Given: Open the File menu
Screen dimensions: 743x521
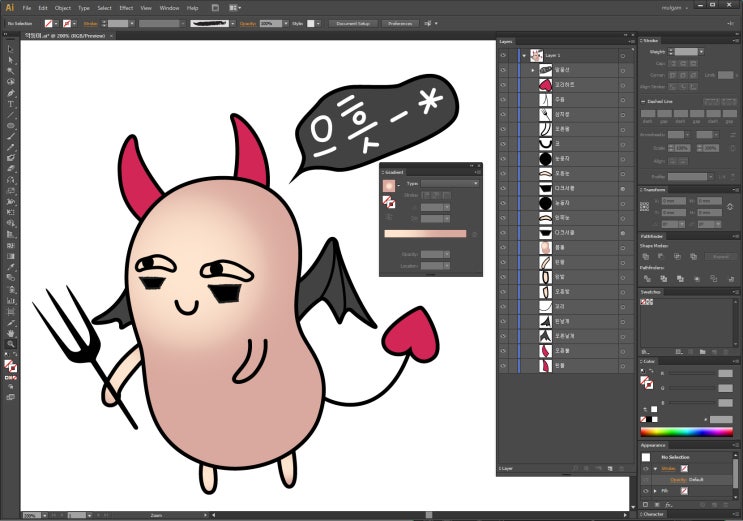Looking at the screenshot, I should (27, 8).
